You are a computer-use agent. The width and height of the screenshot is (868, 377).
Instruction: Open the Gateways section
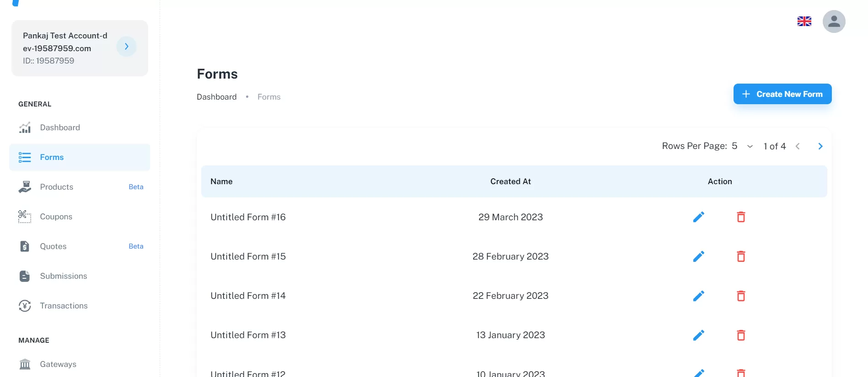pyautogui.click(x=80, y=364)
